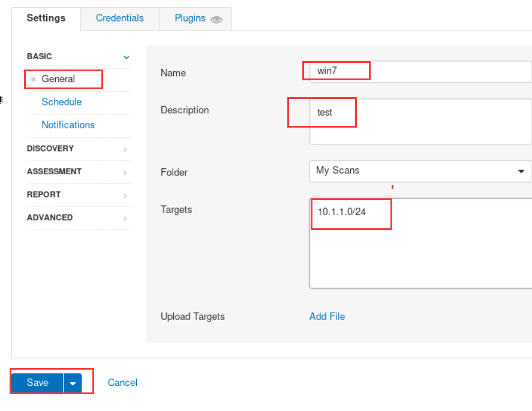Screen dimensions: 532x411
Task: Open the Schedule settings page
Action: tap(62, 102)
